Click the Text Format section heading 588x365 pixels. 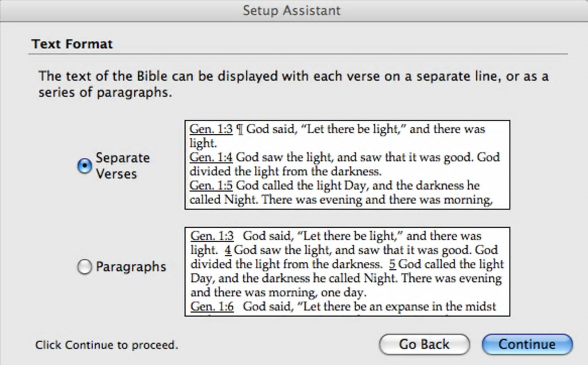tap(72, 44)
